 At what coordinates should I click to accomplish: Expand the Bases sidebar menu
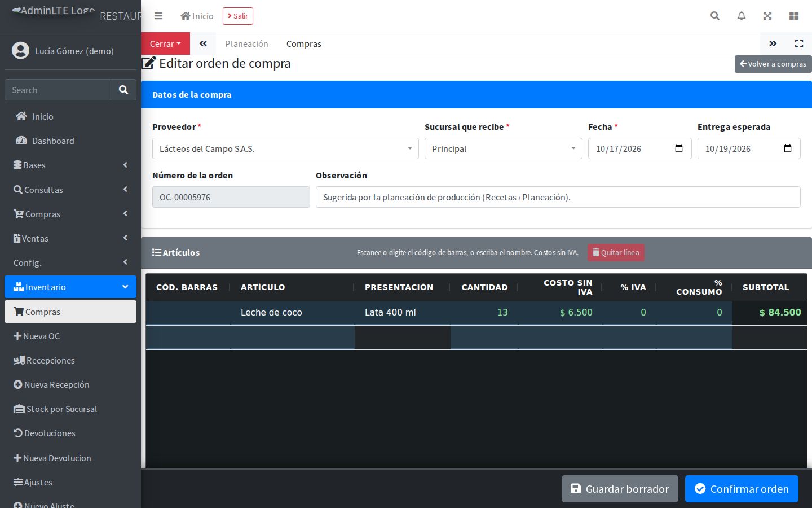[70, 165]
